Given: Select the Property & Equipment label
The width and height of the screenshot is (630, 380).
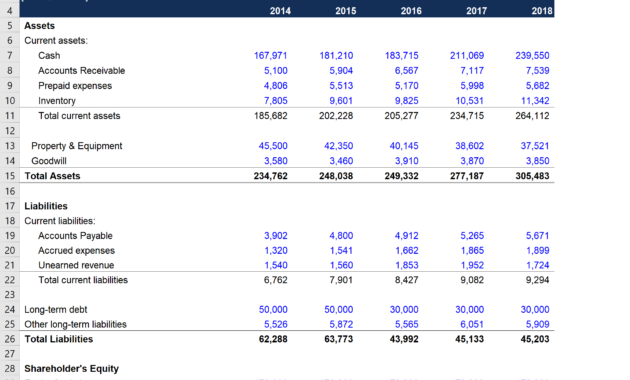Looking at the screenshot, I should pyautogui.click(x=77, y=146).
